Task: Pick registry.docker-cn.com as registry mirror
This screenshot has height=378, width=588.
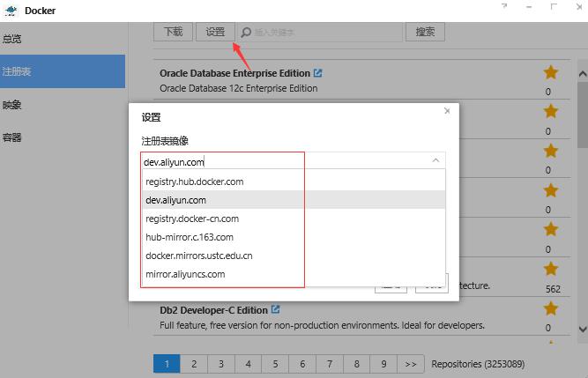Action: coord(294,219)
